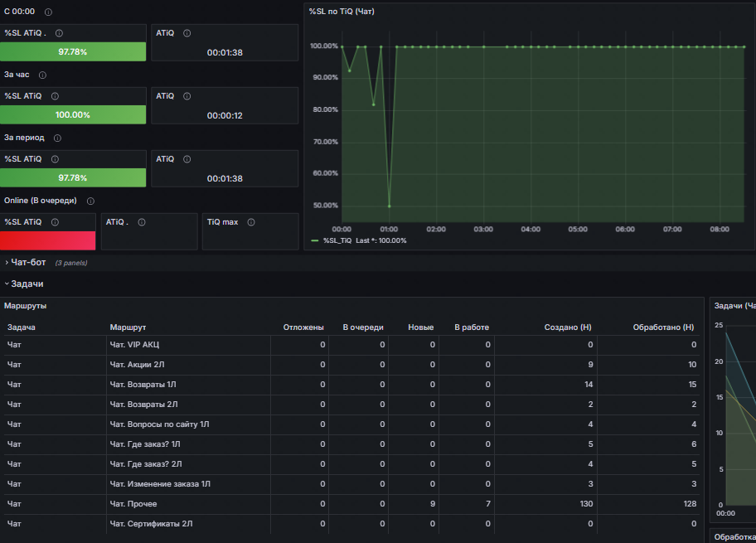The image size is (756, 543).
Task: Click info icon next to "Online (В очереди)"
Action: pos(90,201)
